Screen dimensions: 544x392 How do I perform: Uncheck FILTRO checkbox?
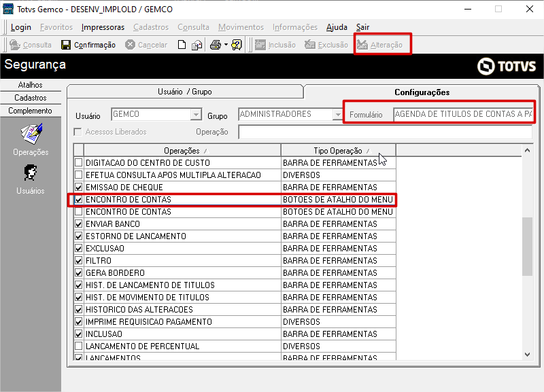click(x=79, y=261)
